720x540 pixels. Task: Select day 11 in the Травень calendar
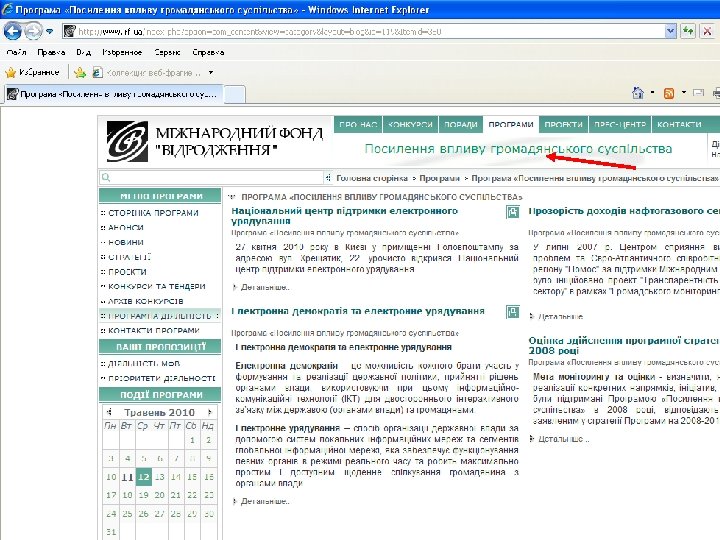tap(127, 477)
